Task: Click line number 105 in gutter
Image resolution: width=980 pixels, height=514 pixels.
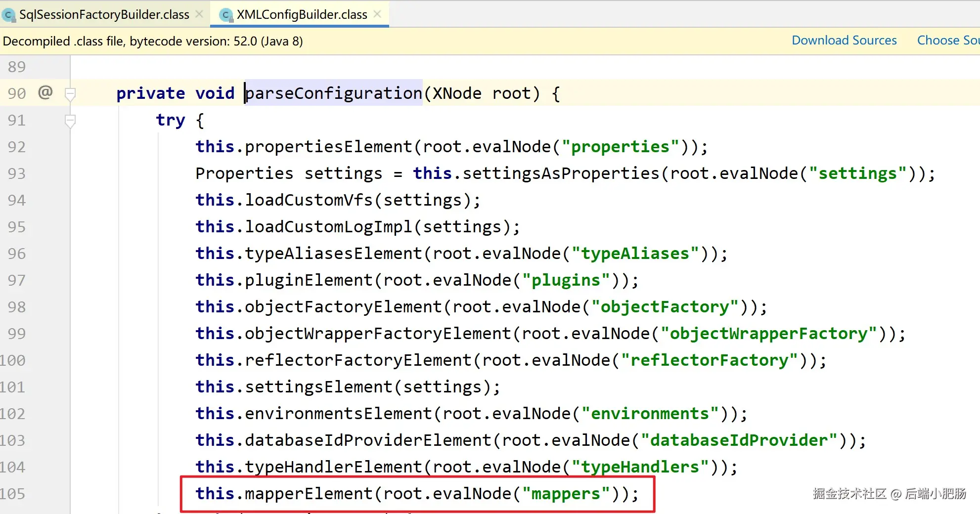Action: point(13,494)
